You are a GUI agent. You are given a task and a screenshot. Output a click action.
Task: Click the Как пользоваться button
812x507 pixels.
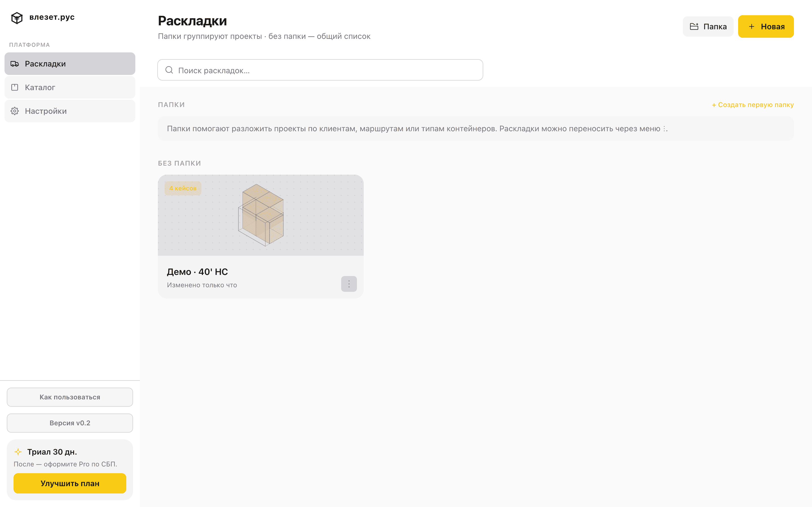[70, 397]
